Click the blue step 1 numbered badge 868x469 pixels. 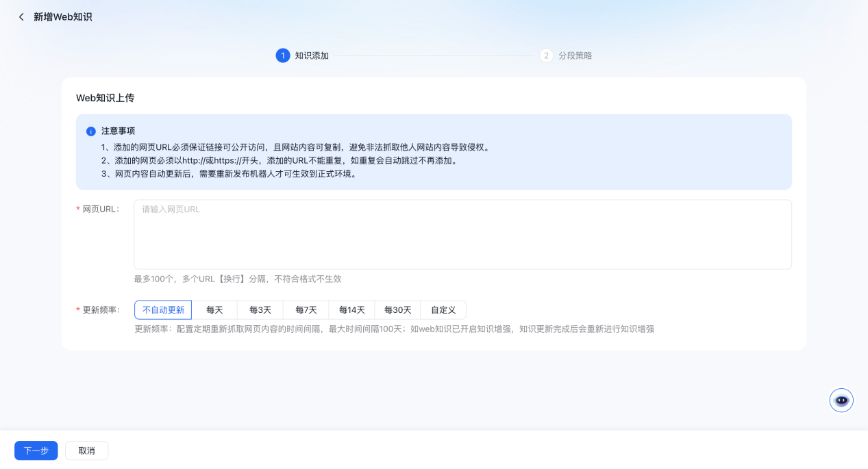(283, 55)
